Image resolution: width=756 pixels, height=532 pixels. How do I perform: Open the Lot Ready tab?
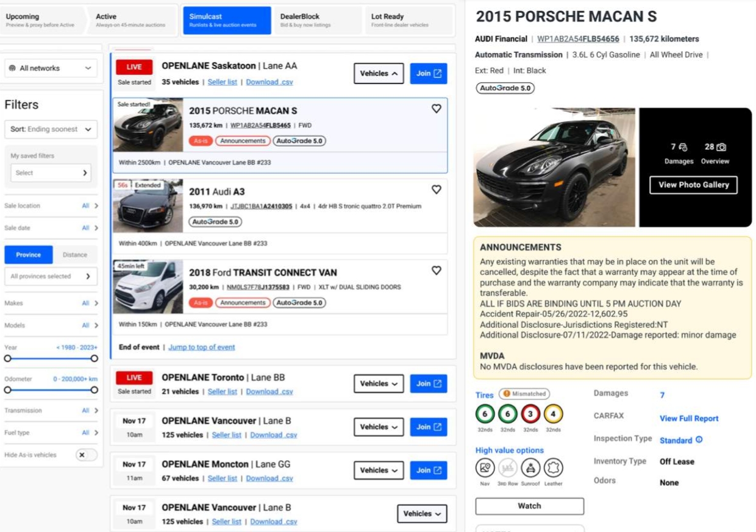pyautogui.click(x=408, y=20)
